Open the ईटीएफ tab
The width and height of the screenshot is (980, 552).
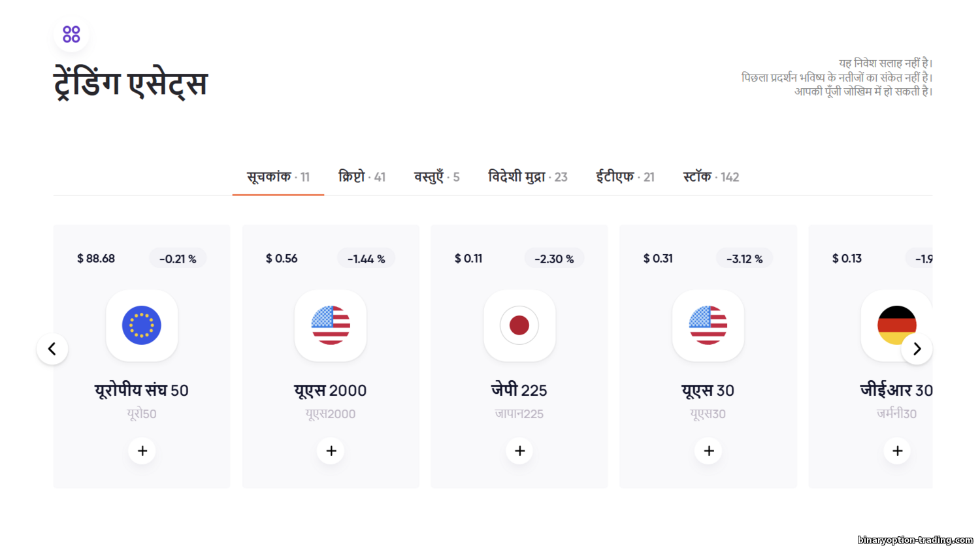pyautogui.click(x=625, y=177)
